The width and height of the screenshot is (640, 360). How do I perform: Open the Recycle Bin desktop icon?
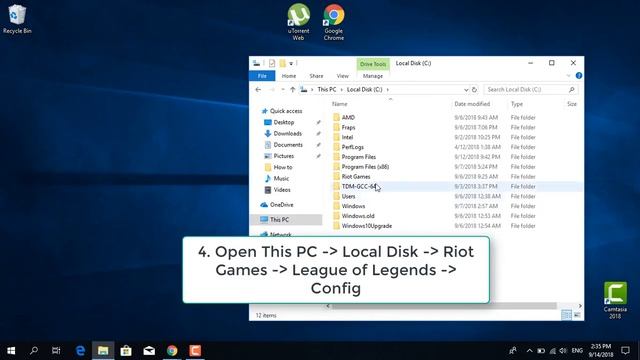pyautogui.click(x=17, y=19)
